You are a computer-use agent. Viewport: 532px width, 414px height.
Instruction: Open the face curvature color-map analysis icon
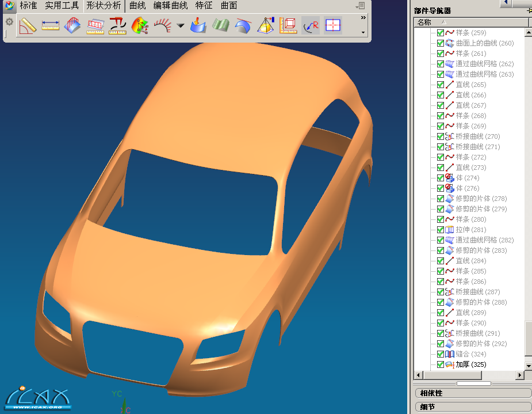click(x=140, y=25)
